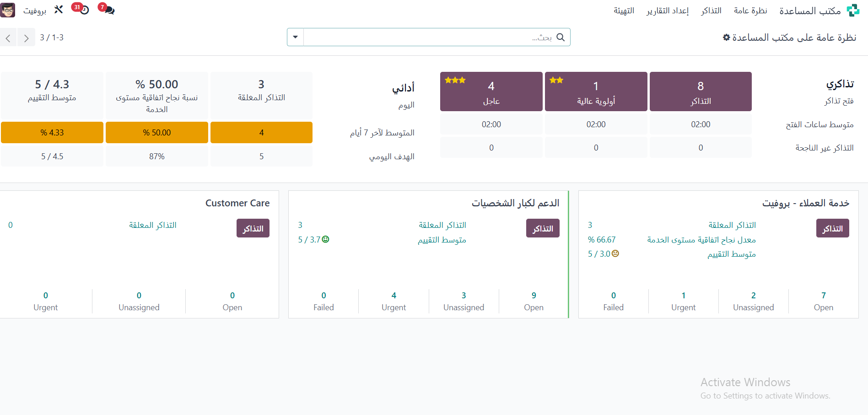The height and width of the screenshot is (415, 868).
Task: Click the user avatar picture
Action: coord(8,10)
